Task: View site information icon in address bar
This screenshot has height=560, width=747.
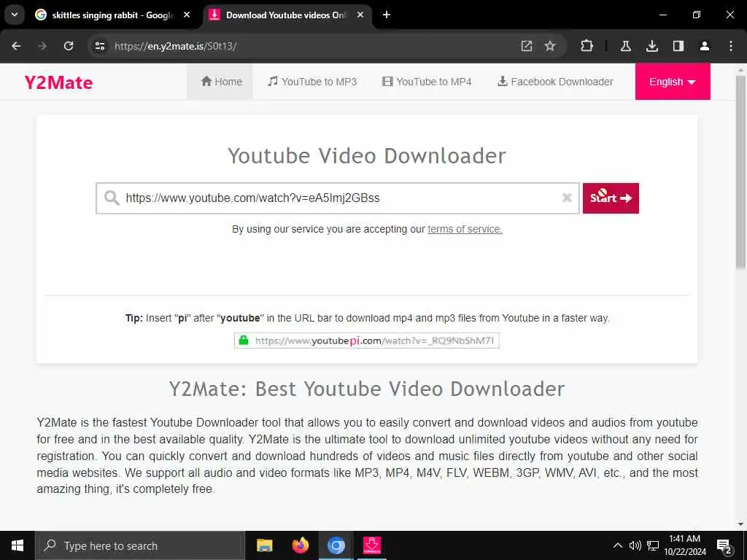Action: point(99,46)
